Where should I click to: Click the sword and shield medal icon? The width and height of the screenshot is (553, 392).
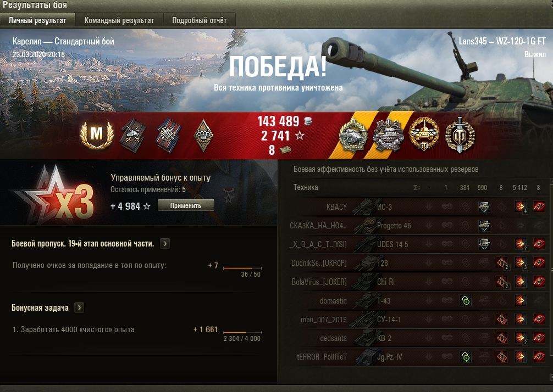pyautogui.click(x=459, y=135)
